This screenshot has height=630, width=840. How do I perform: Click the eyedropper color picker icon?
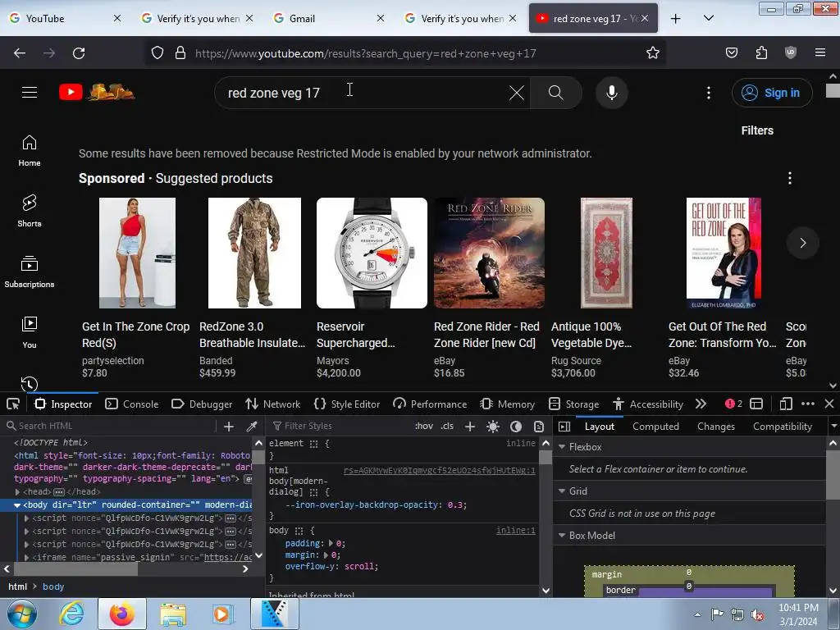pyautogui.click(x=251, y=427)
